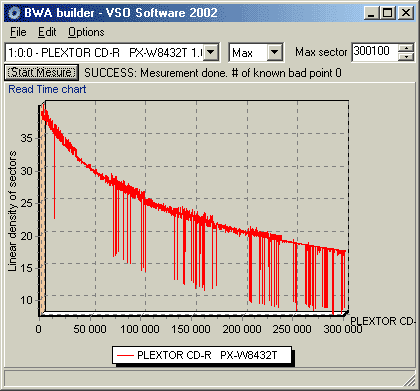420x391 pixels.
Task: Expand the Max speed dropdown arrow
Action: pos(275,52)
